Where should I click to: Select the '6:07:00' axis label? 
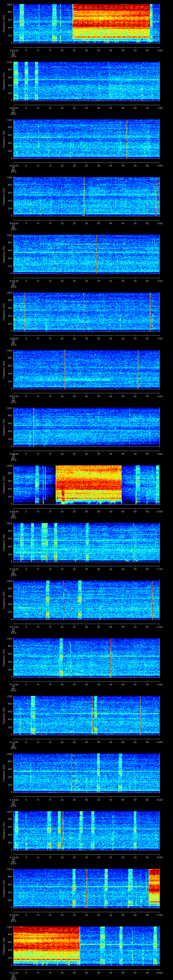(x=14, y=396)
